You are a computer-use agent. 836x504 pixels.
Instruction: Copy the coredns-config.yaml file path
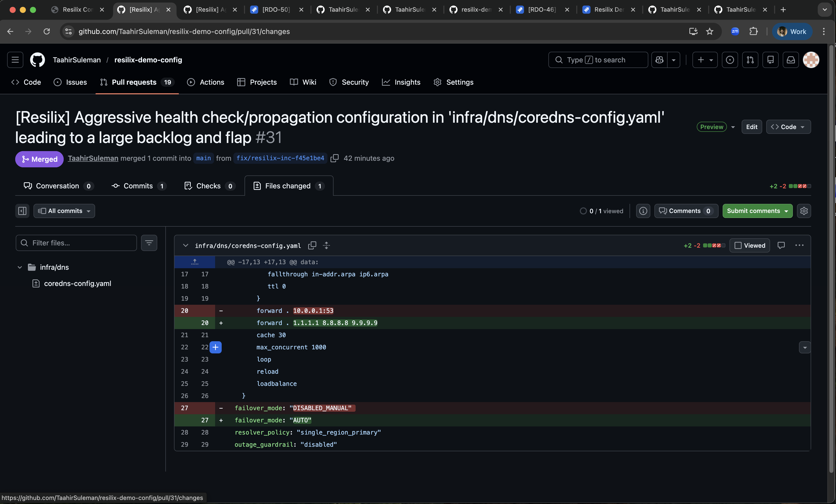[312, 245]
